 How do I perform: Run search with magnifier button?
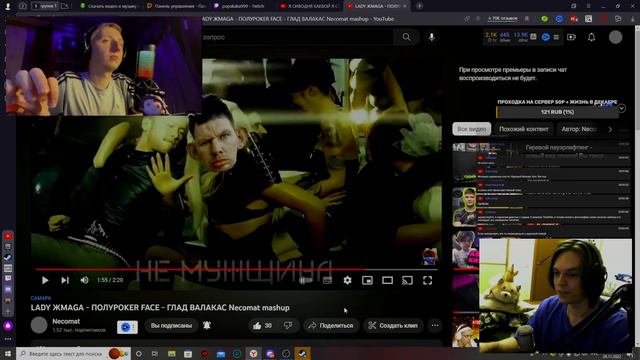click(407, 37)
